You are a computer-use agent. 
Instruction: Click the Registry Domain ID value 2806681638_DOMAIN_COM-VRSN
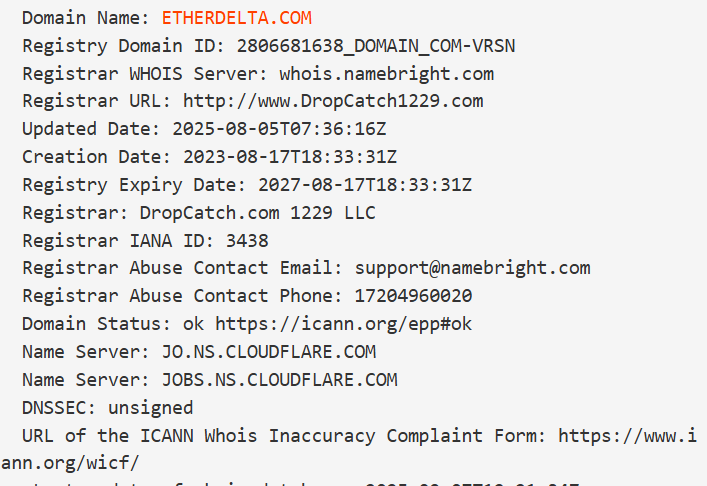pyautogui.click(x=376, y=46)
